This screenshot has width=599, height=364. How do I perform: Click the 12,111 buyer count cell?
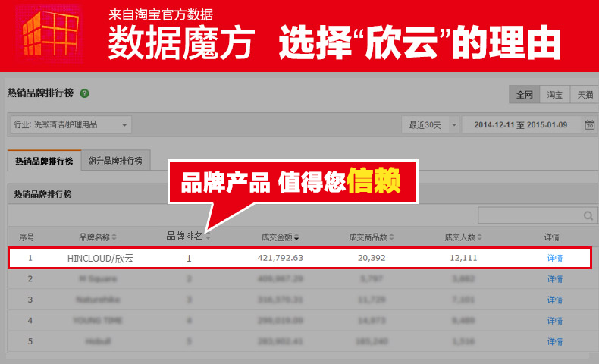pos(463,258)
